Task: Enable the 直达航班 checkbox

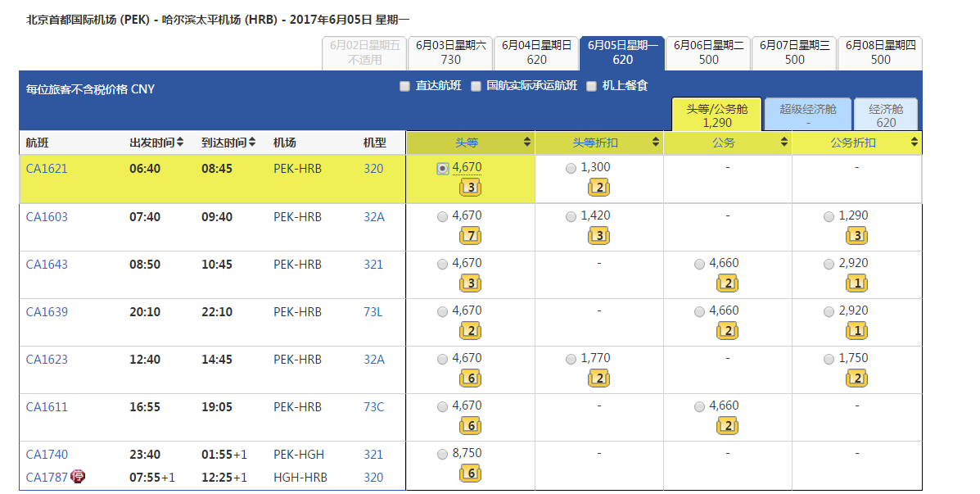Action: (404, 86)
